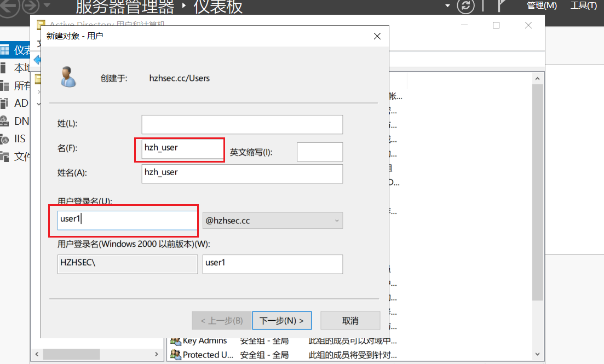
Task: Click the blue back arrow toolbar icon
Action: pyautogui.click(x=37, y=59)
